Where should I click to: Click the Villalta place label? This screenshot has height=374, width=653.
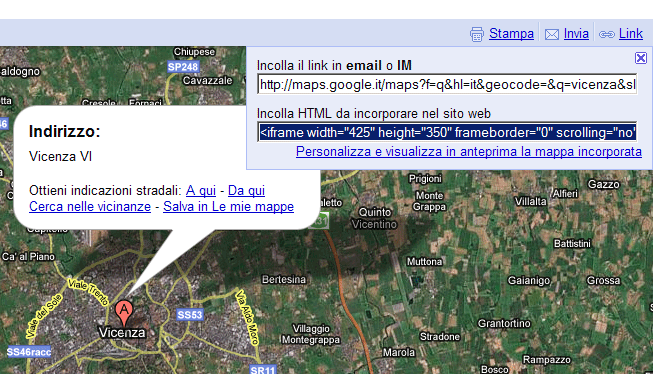pos(531,202)
